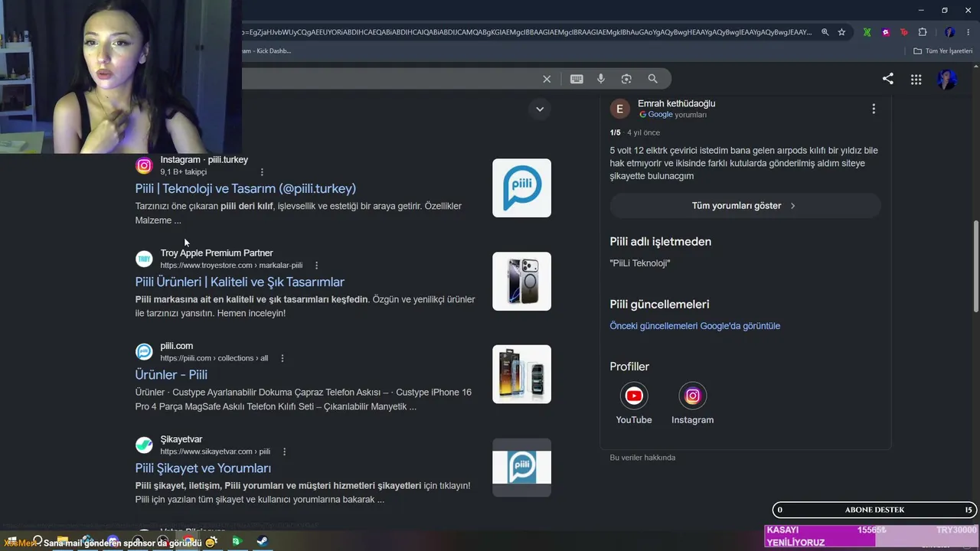Open the green app icon in the taskbar
The image size is (980, 551).
pyautogui.click(x=237, y=541)
